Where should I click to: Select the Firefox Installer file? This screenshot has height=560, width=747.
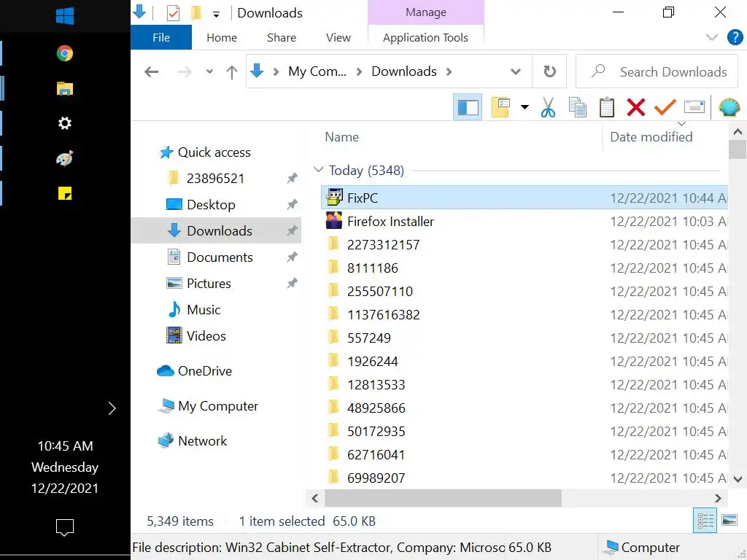coord(524,221)
